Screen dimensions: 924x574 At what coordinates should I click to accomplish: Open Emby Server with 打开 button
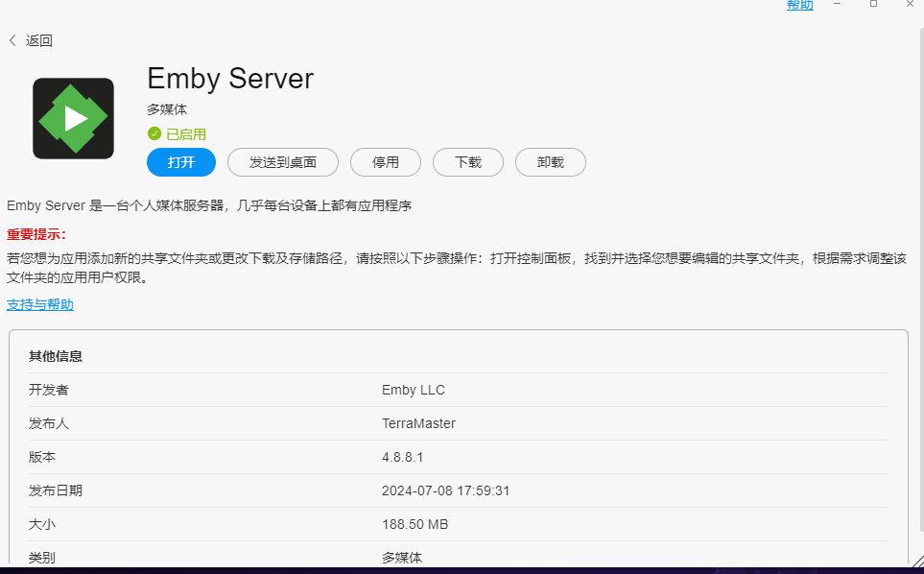[181, 162]
